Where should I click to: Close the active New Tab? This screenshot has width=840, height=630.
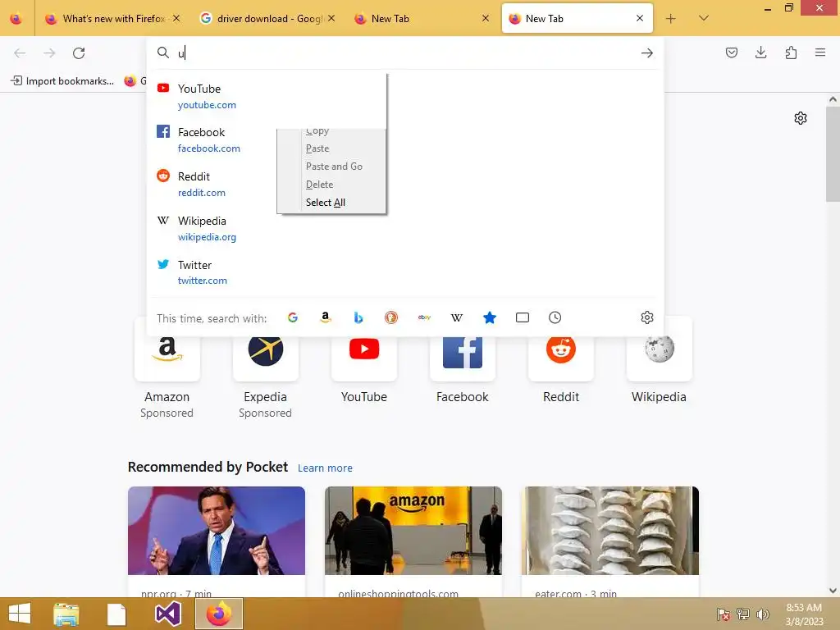[640, 18]
